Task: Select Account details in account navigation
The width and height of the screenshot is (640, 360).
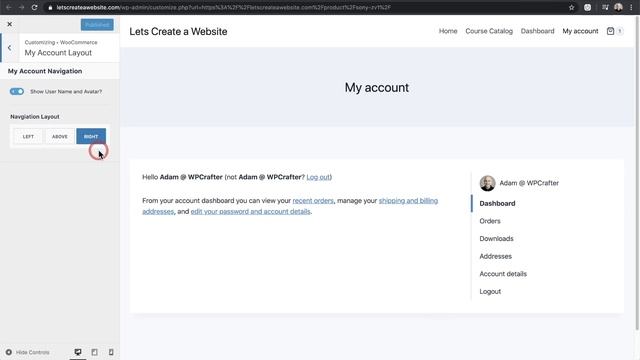Action: point(503,274)
